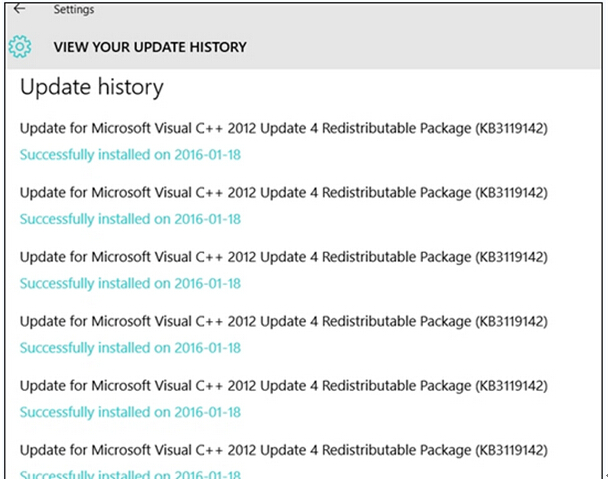Open the second Visual C++ 2012 update entry
This screenshot has height=481, width=608.
(x=283, y=192)
